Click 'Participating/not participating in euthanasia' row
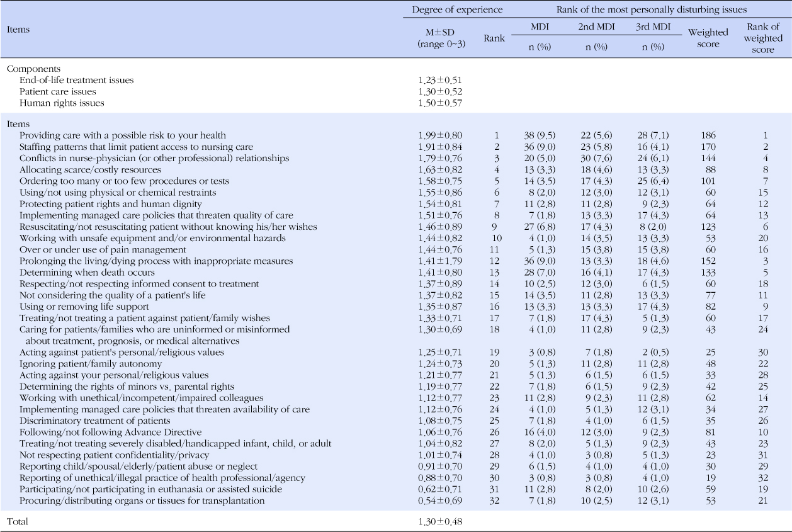The width and height of the screenshot is (792, 532). coord(150,489)
